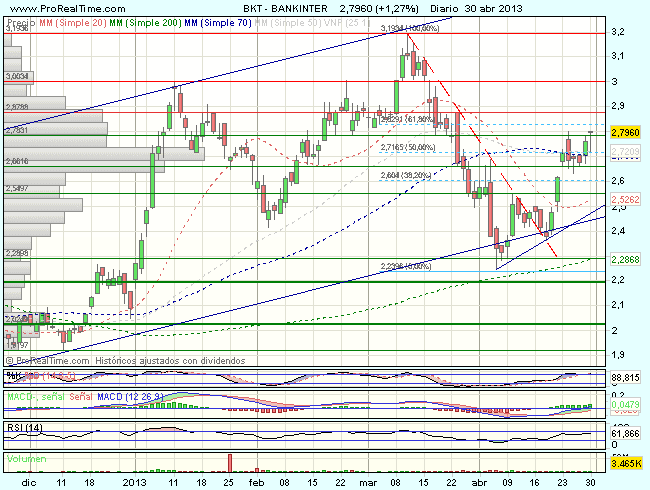
Task: Select the RSI (14) indicator label
Action: 22,427
